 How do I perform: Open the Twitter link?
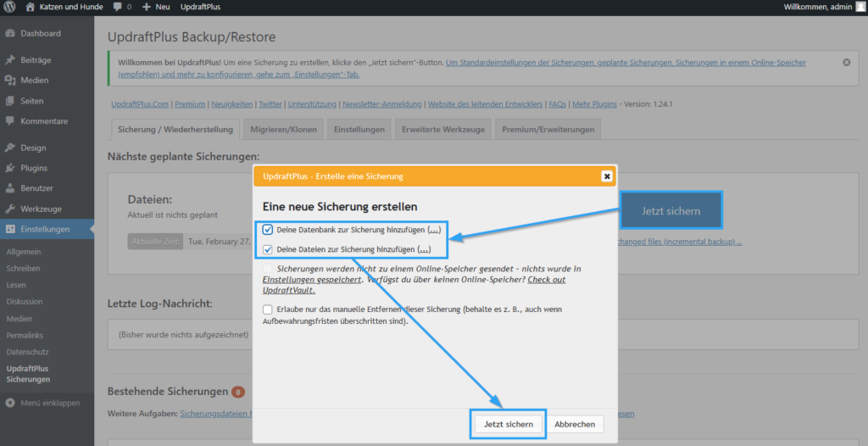tap(270, 103)
